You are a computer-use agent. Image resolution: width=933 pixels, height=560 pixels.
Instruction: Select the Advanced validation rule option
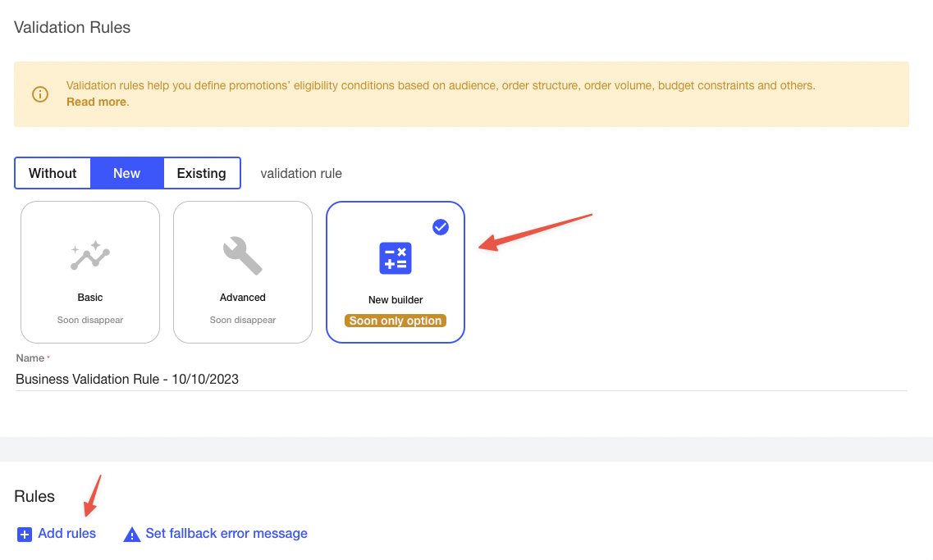(242, 272)
